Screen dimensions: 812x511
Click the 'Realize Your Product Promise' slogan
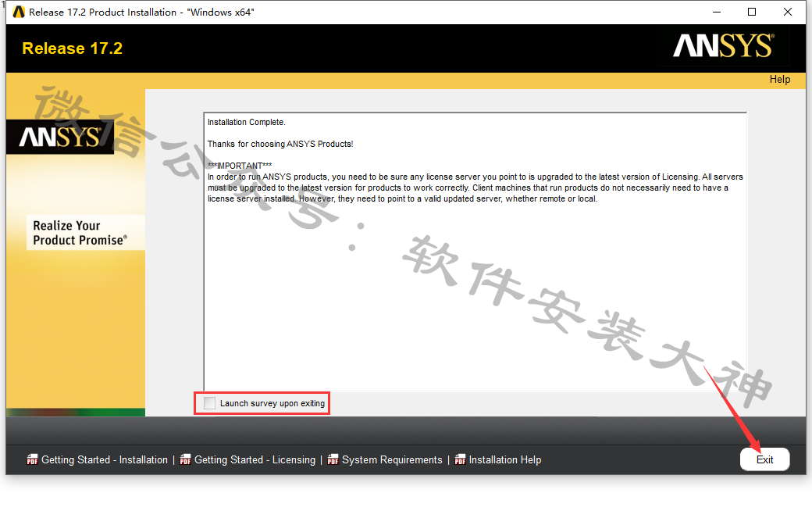(x=80, y=233)
